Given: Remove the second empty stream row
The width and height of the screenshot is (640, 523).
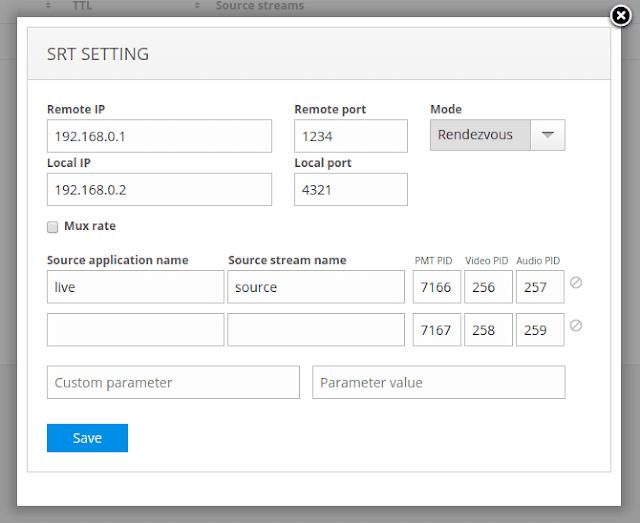Looking at the screenshot, I should (x=576, y=326).
